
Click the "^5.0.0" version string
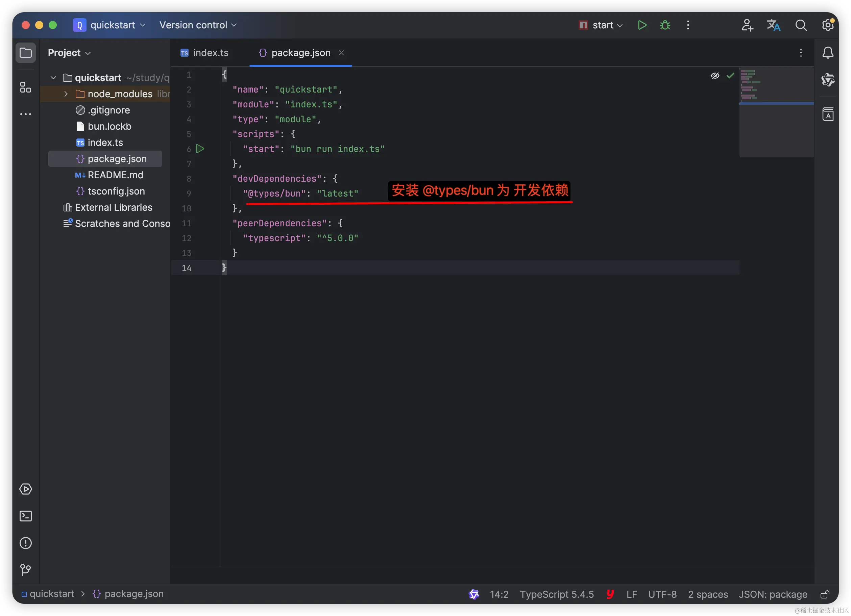tap(338, 238)
